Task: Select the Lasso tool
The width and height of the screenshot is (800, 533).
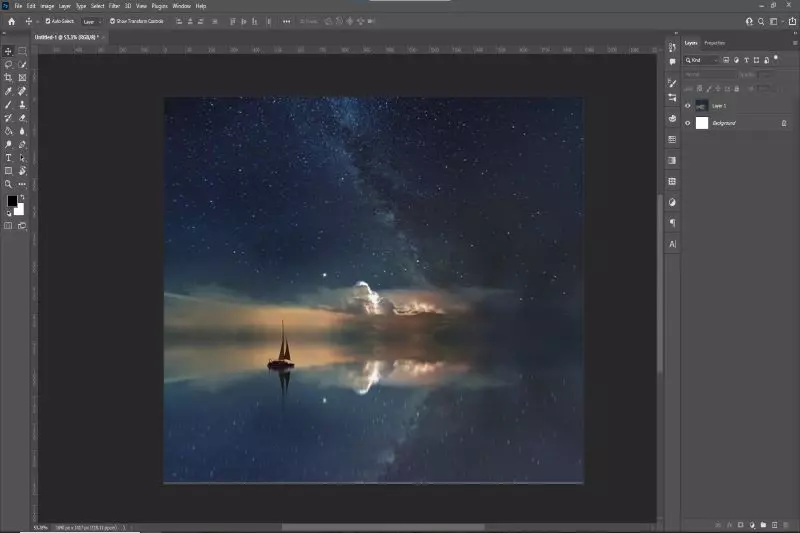Action: [9, 64]
